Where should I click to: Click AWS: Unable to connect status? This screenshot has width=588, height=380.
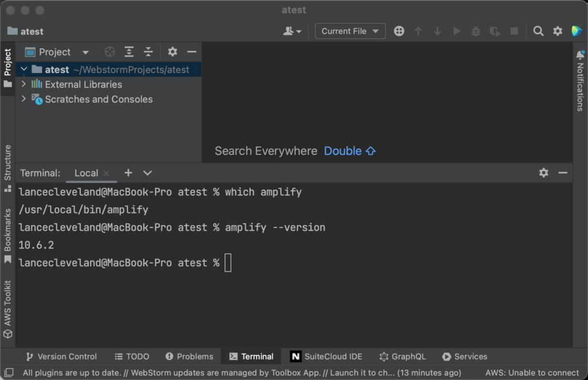click(532, 373)
